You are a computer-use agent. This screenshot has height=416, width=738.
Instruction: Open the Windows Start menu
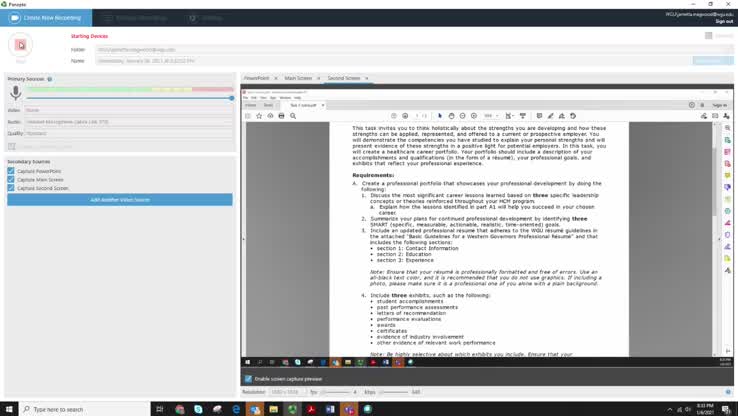(10, 409)
